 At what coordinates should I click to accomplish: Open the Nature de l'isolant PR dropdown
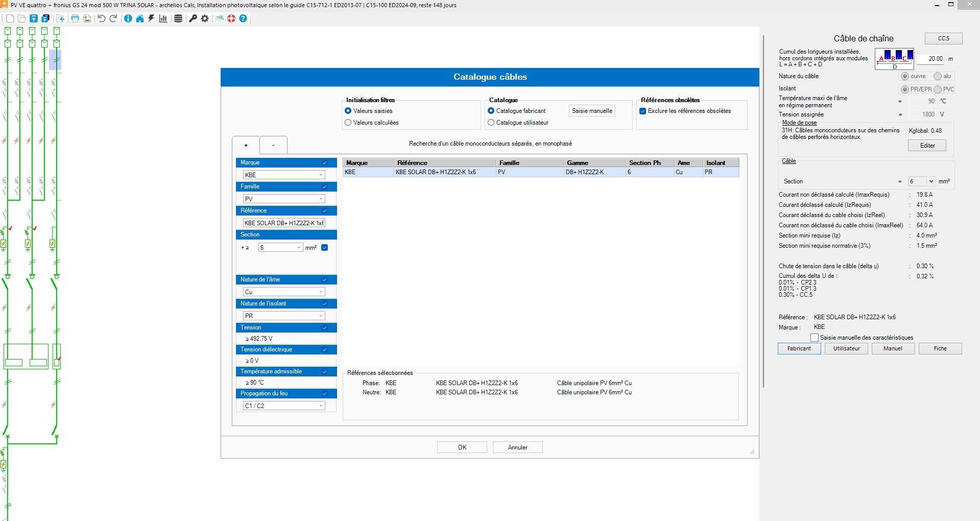tap(284, 316)
